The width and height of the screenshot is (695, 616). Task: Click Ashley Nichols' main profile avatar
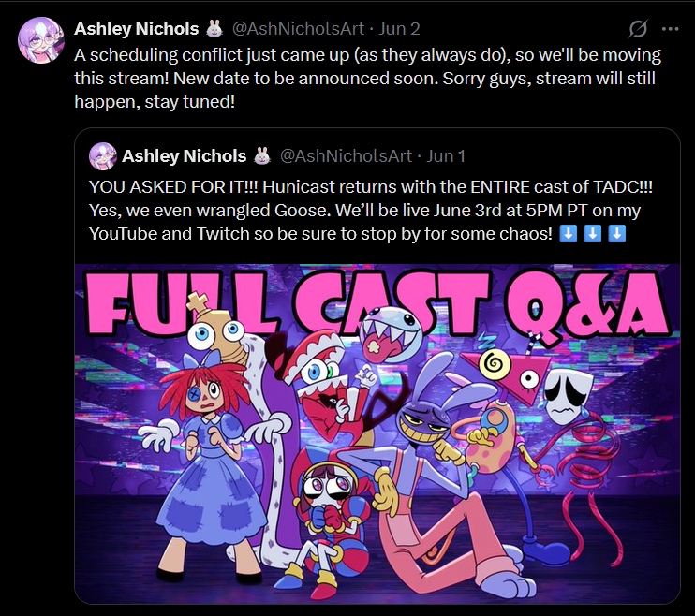point(41,40)
